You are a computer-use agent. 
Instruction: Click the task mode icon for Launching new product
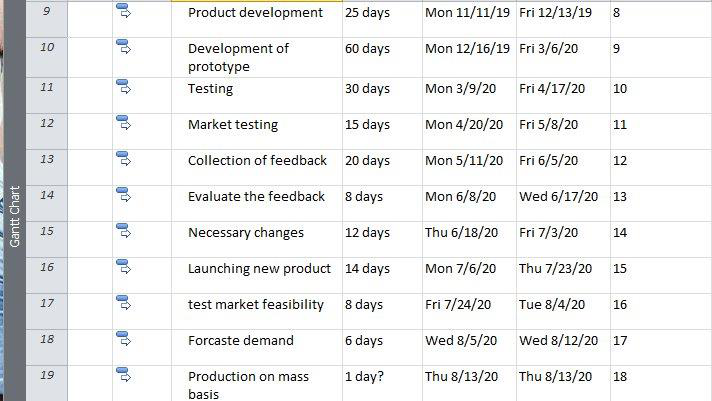click(x=124, y=267)
